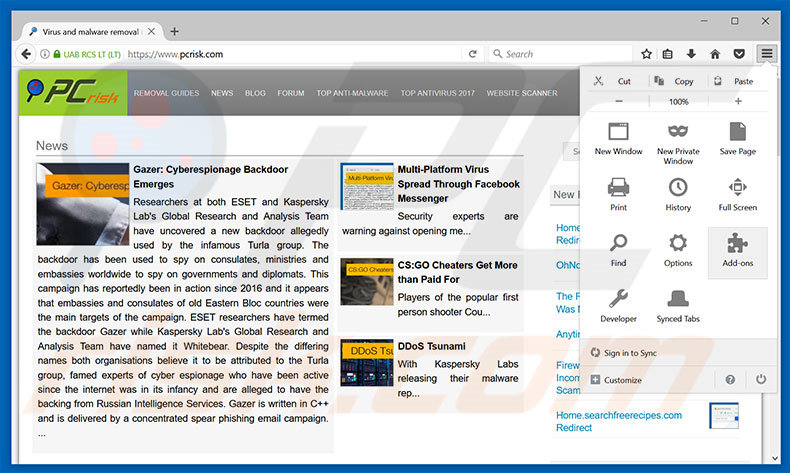Image resolution: width=790 pixels, height=473 pixels.
Task: Reload the current page
Action: (473, 54)
